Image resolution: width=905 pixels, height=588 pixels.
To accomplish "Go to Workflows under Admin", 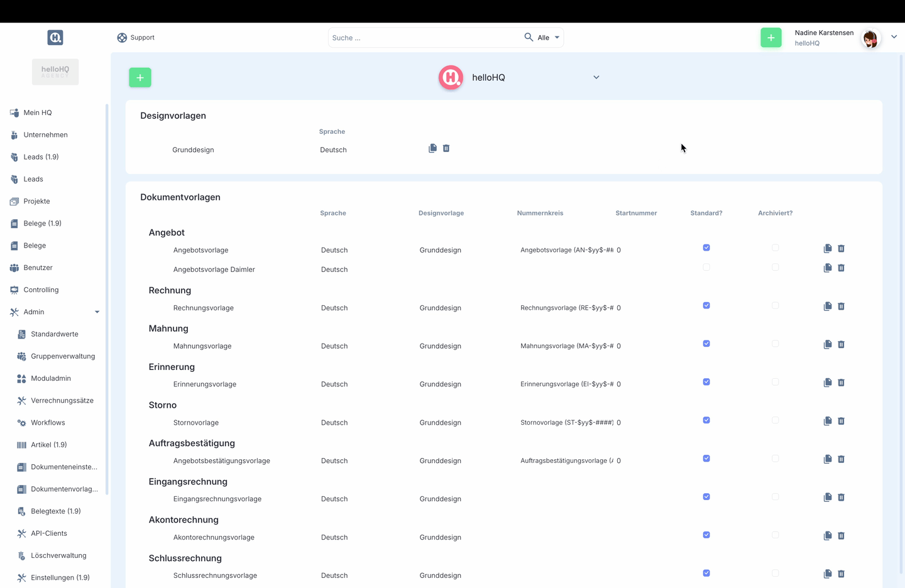I will [x=48, y=423].
